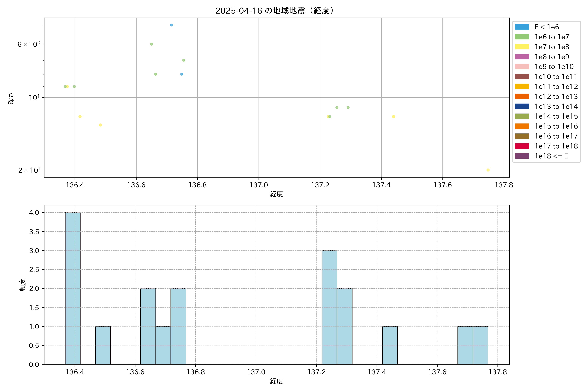The height and width of the screenshot is (392, 588).
Task: Click the '経度' label under scatter plot
Action: click(276, 194)
